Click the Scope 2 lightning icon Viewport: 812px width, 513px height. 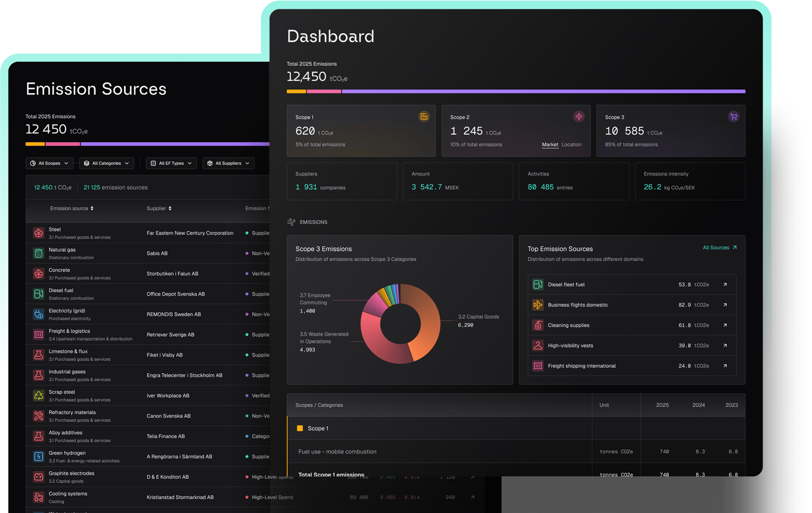[579, 117]
